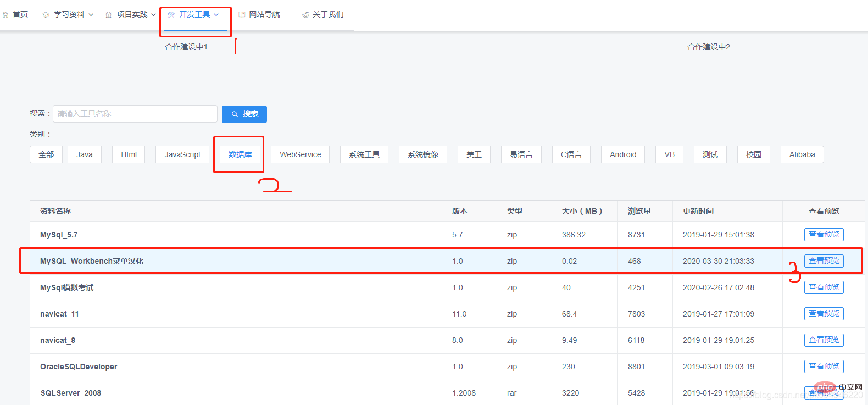Click 查看预览 for MySql_5.7
Viewport: 868px width, 405px height.
coord(824,235)
